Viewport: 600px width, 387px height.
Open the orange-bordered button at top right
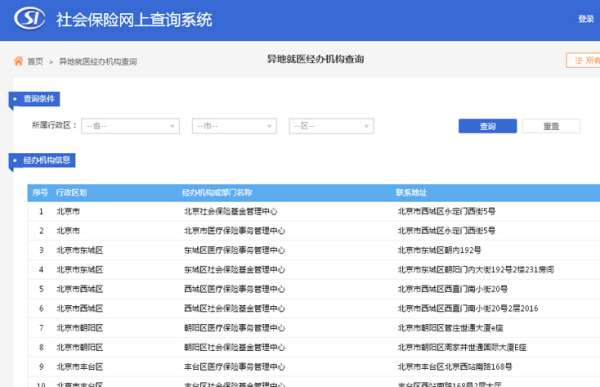click(x=583, y=60)
